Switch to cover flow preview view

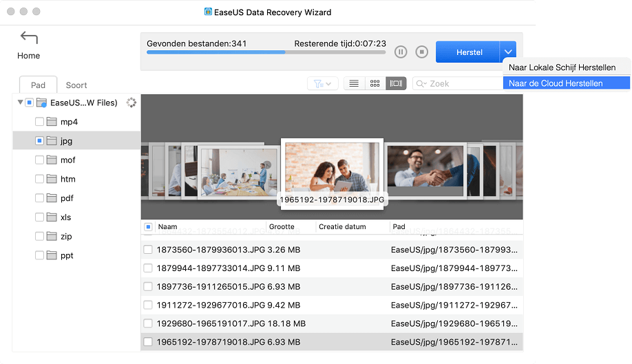(396, 84)
